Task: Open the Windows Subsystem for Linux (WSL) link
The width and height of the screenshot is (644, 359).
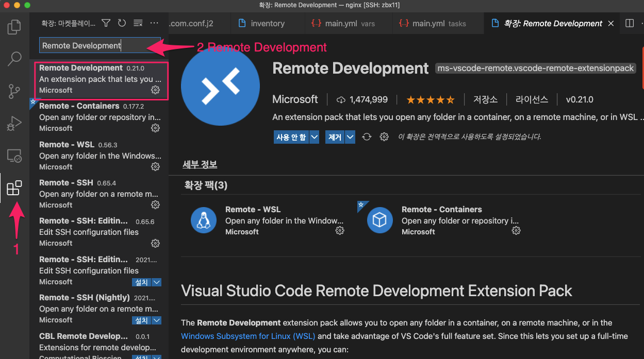Action: pyautogui.click(x=249, y=336)
